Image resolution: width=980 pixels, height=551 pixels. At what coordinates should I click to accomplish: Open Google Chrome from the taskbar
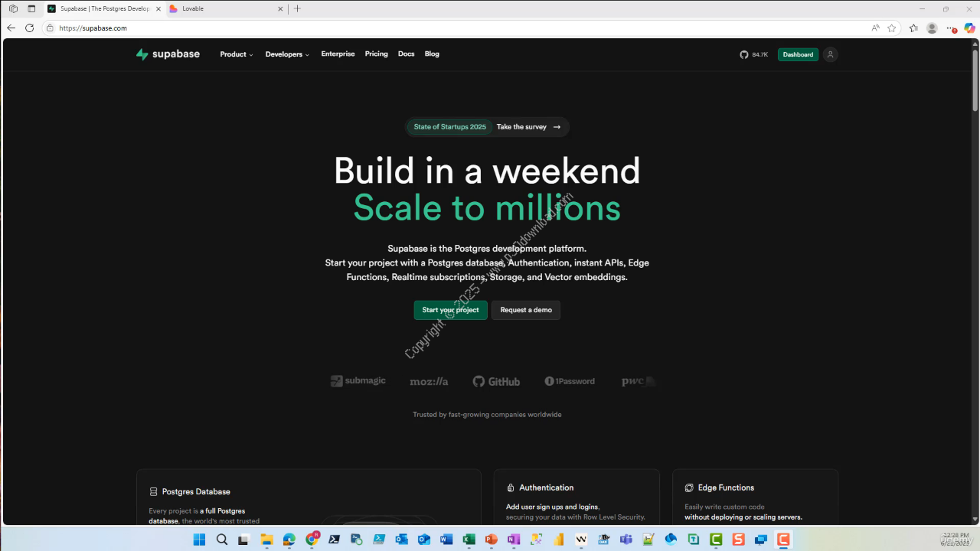312,540
